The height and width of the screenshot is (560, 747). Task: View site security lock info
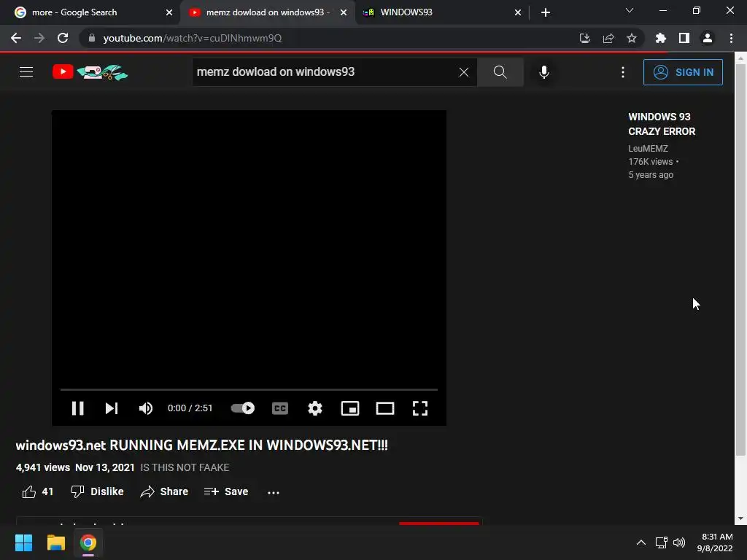91,38
